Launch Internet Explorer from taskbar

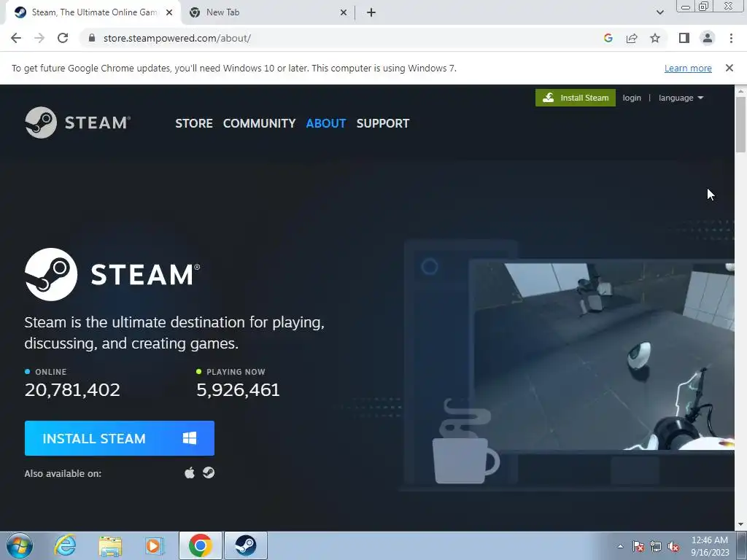65,545
